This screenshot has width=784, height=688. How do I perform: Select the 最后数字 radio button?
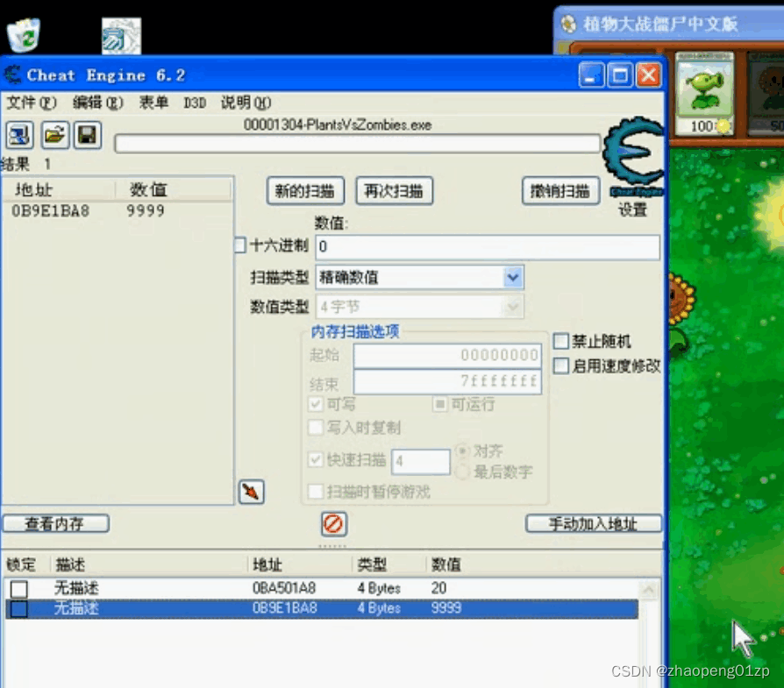(463, 472)
